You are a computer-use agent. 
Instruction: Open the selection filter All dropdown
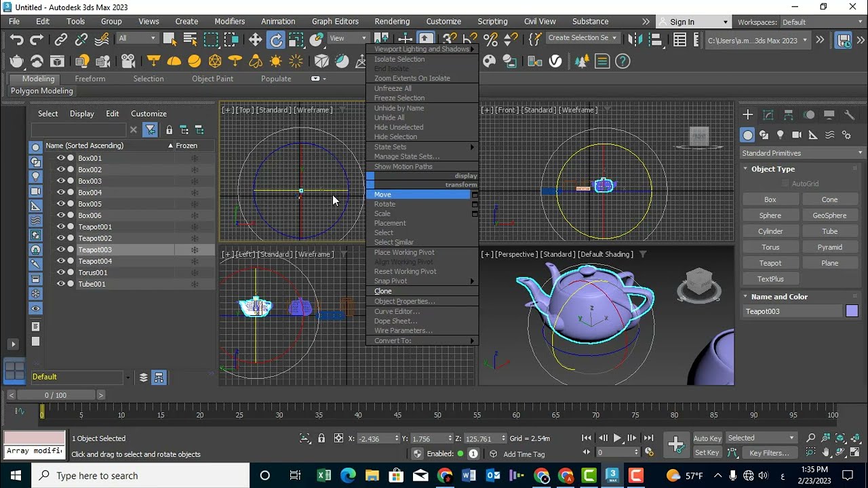(138, 39)
